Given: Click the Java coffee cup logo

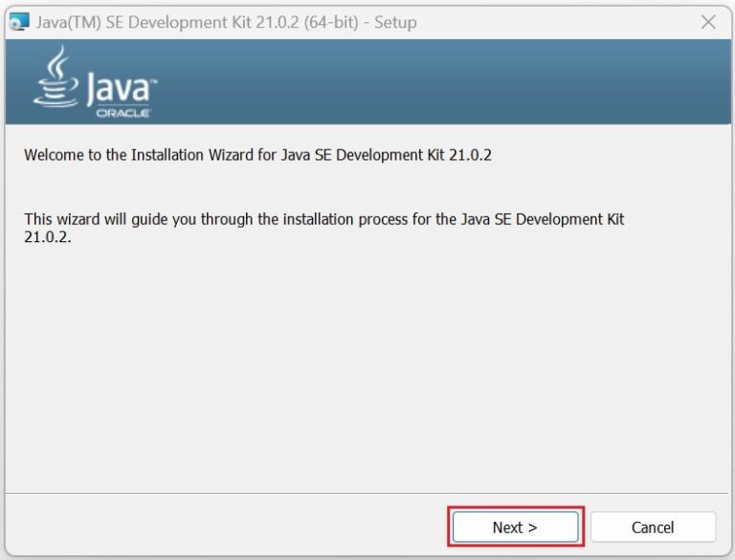Looking at the screenshot, I should coord(56,77).
